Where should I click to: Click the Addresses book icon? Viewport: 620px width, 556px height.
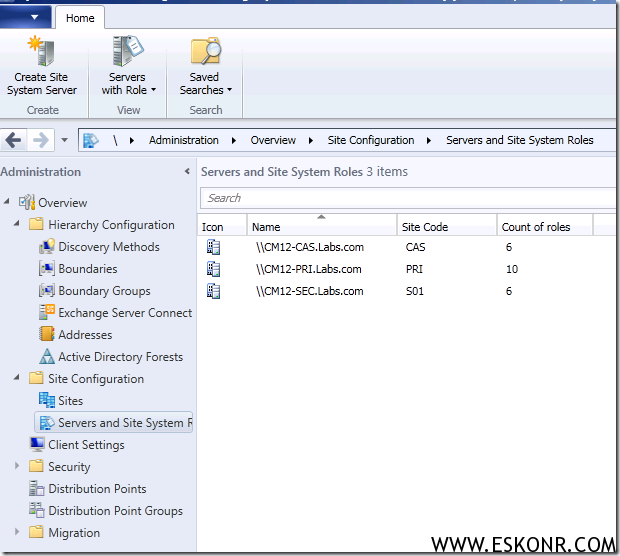click(x=47, y=334)
